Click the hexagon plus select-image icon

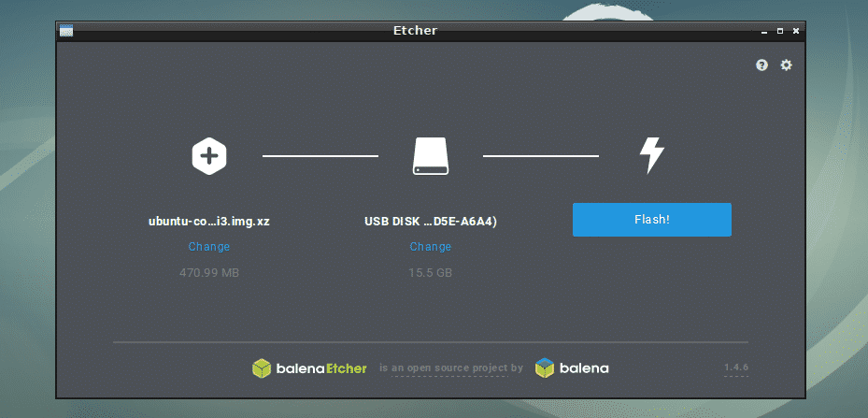208,156
